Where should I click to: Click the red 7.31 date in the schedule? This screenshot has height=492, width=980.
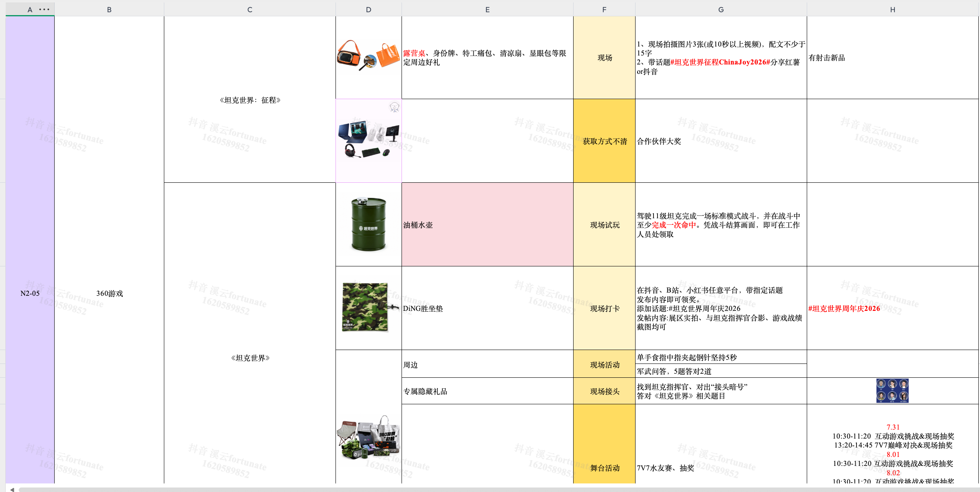(893, 427)
